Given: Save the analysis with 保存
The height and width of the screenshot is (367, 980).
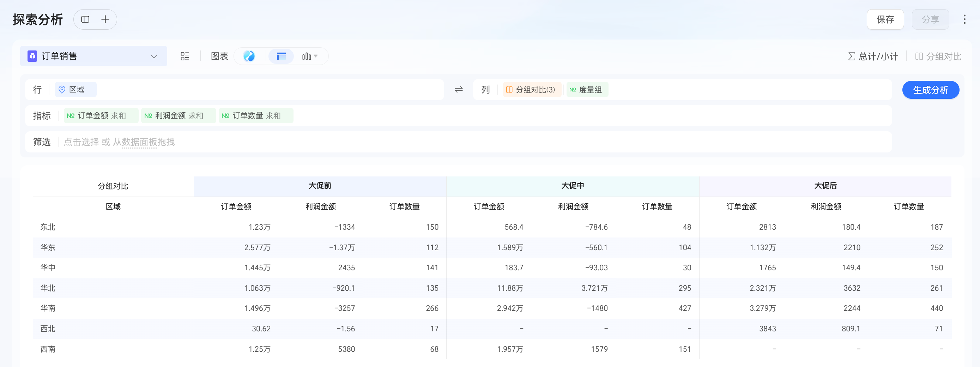Looking at the screenshot, I should click(x=885, y=19).
